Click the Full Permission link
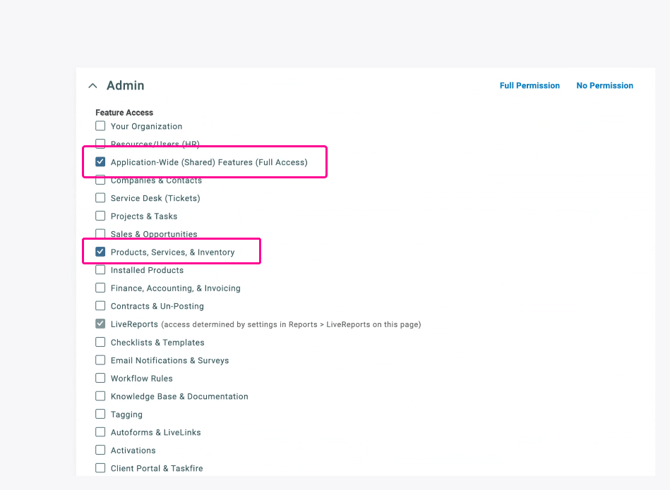This screenshot has width=670, height=490. pos(529,86)
